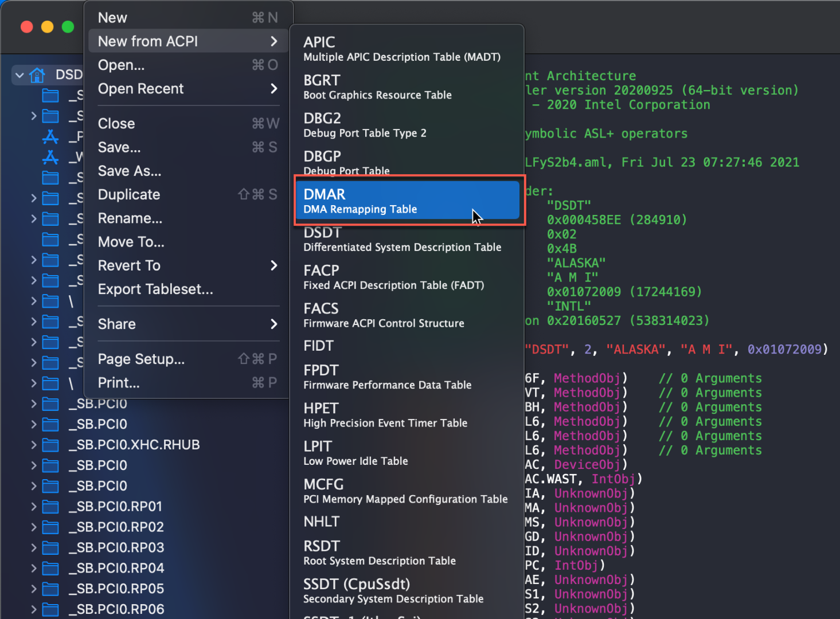840x619 pixels.
Task: Select HPET High Precision Event Timer Table
Action: click(385, 415)
